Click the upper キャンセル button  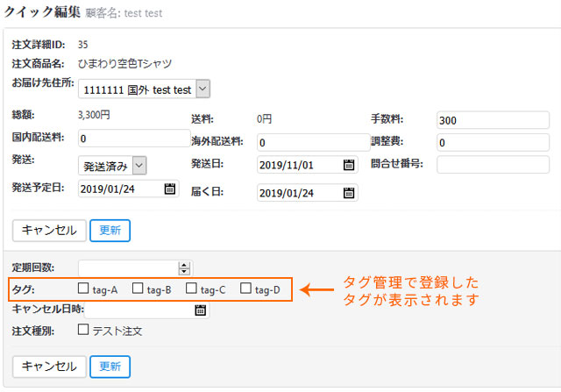tap(49, 231)
